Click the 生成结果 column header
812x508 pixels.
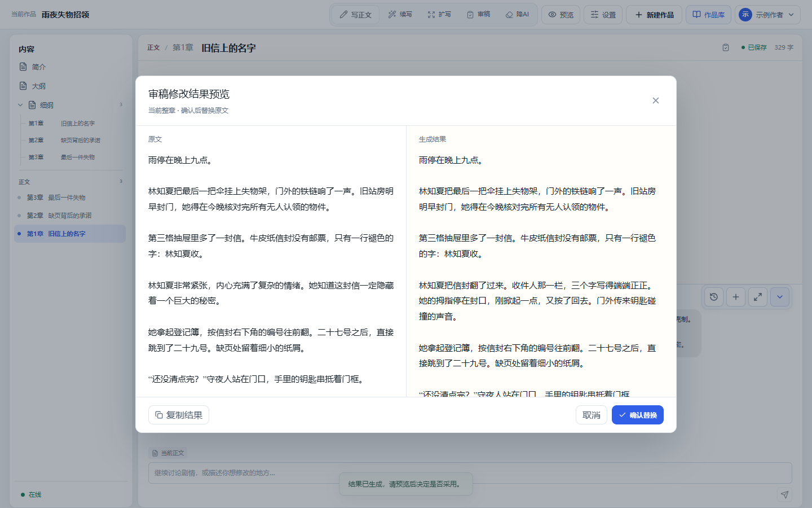tap(433, 139)
